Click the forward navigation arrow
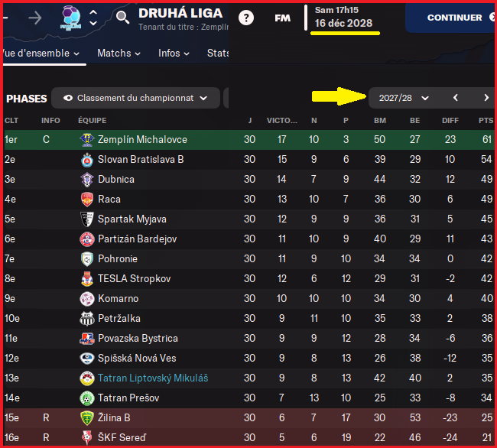Screen dimensions: 497x448 point(34,17)
